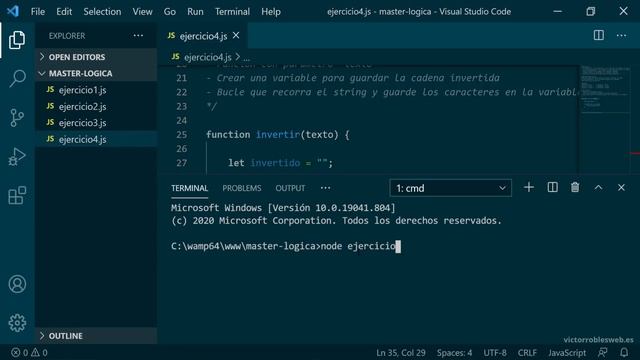Screen dimensions: 640x360
Task: Open the Run menu
Action: tap(195, 11)
